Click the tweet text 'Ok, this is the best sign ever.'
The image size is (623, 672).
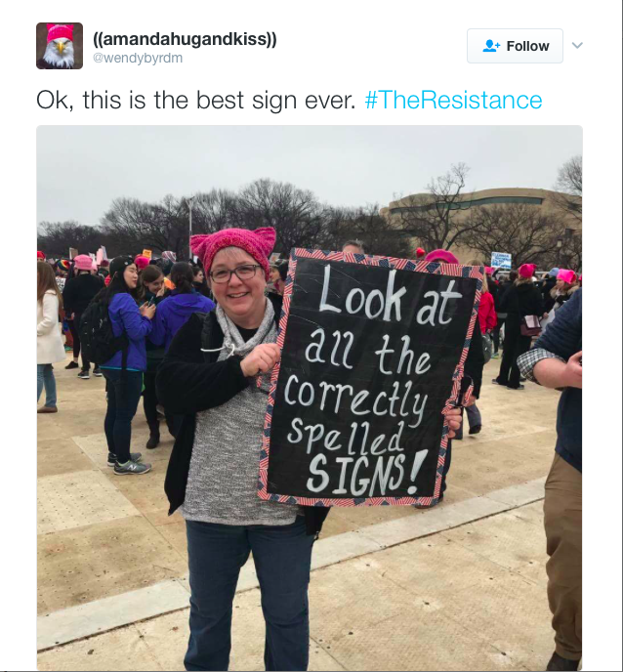196,100
